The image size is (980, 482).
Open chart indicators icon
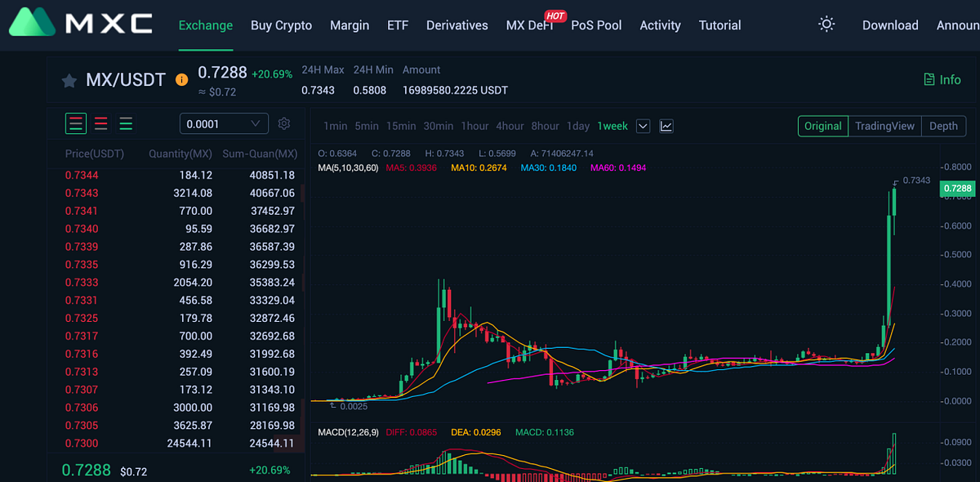(x=666, y=126)
